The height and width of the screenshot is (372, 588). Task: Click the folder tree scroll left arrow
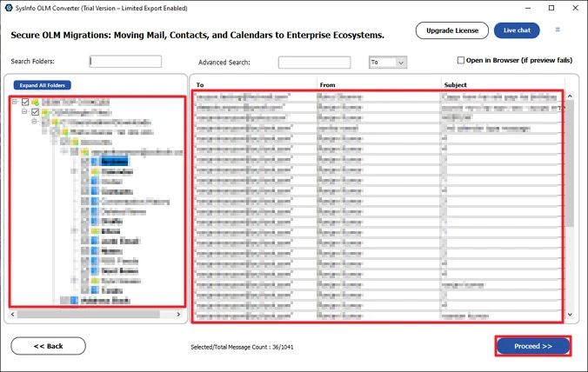(x=13, y=315)
